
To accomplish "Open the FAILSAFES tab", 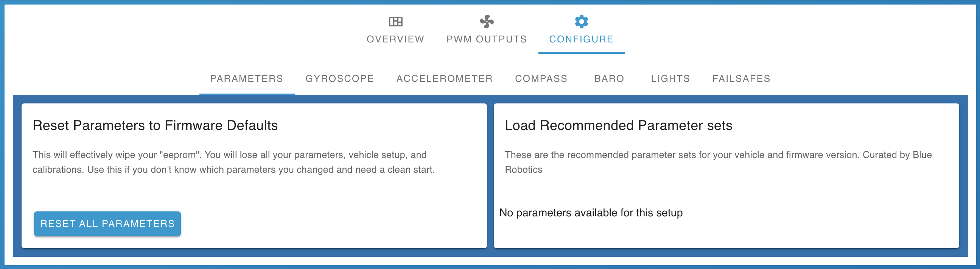I will tap(741, 78).
